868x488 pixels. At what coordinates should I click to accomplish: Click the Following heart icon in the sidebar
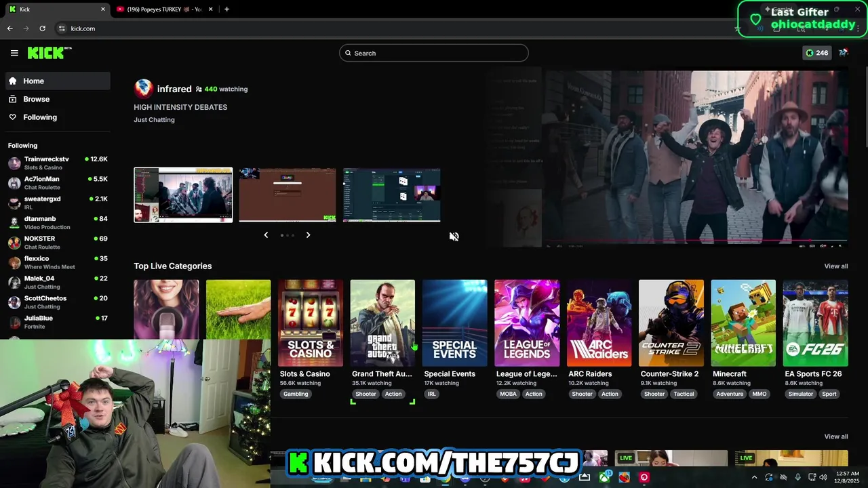(x=13, y=117)
